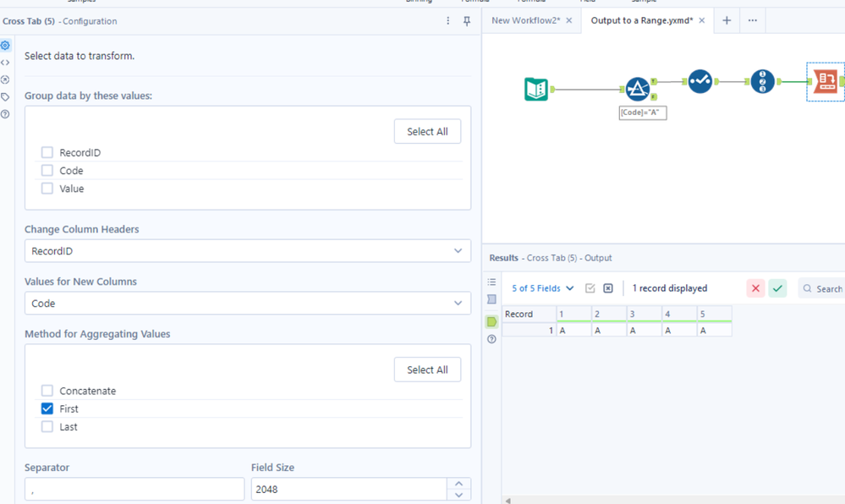Click the Filter True output anchor
Screen dimensions: 845x504
coord(654,81)
